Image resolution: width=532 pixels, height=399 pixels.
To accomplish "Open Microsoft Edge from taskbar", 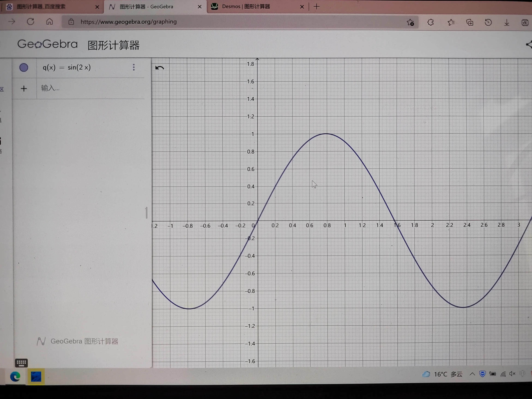I will coord(15,376).
